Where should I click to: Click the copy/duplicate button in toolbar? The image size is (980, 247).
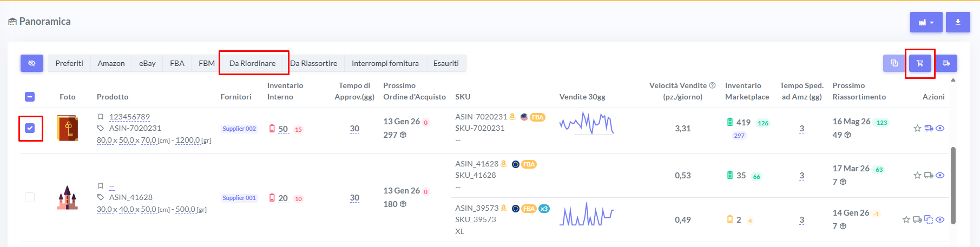pos(894,63)
